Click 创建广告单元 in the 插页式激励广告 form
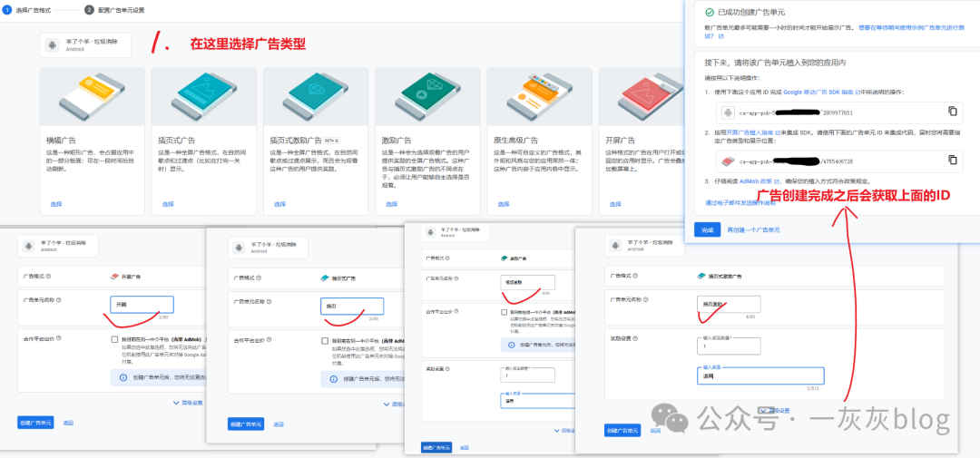 pos(622,430)
